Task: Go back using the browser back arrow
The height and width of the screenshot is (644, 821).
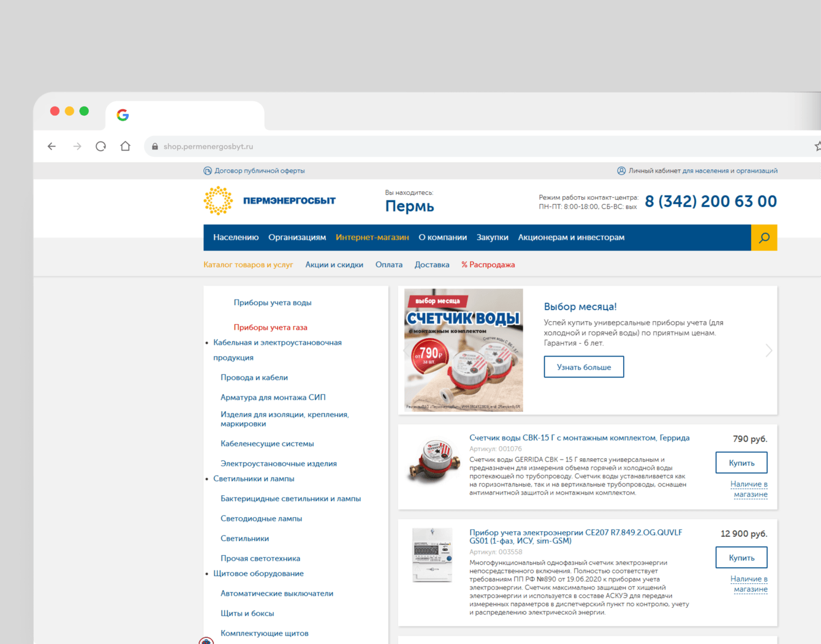Action: click(51, 146)
